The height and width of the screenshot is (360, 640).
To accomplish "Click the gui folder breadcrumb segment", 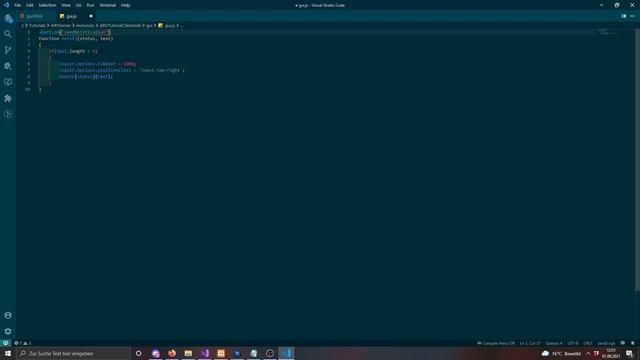I will pyautogui.click(x=149, y=26).
